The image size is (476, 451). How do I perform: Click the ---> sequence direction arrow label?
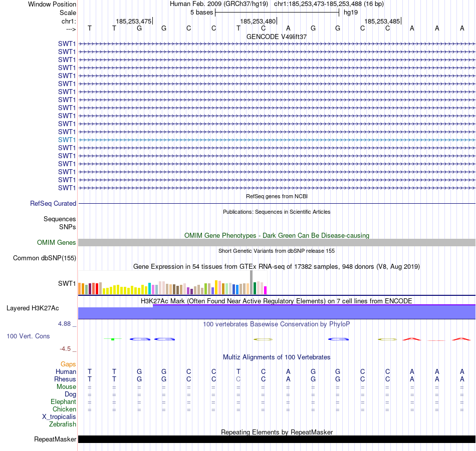(71, 29)
